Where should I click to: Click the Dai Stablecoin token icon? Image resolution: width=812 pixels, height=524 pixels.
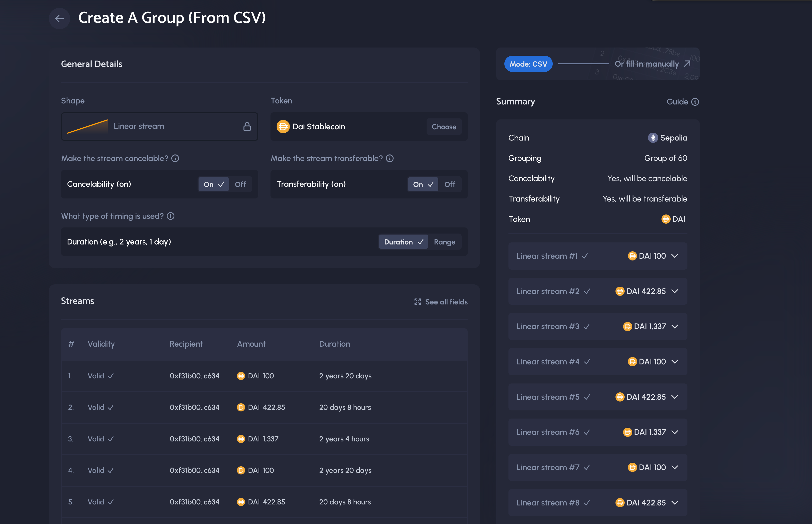283,126
